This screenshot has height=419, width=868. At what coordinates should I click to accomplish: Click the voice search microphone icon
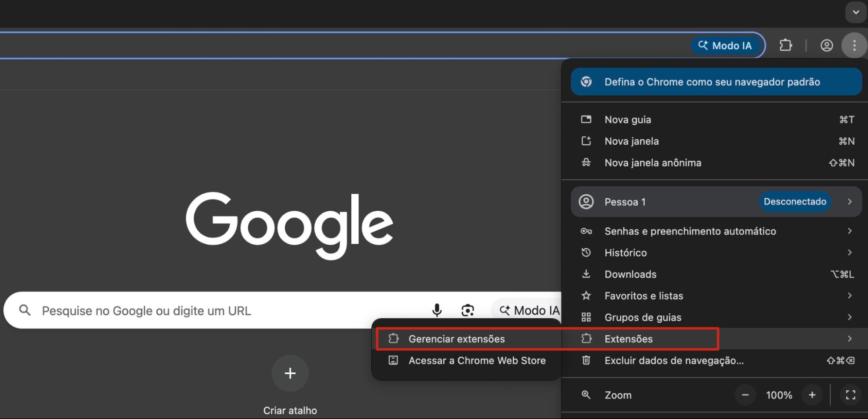click(x=436, y=310)
